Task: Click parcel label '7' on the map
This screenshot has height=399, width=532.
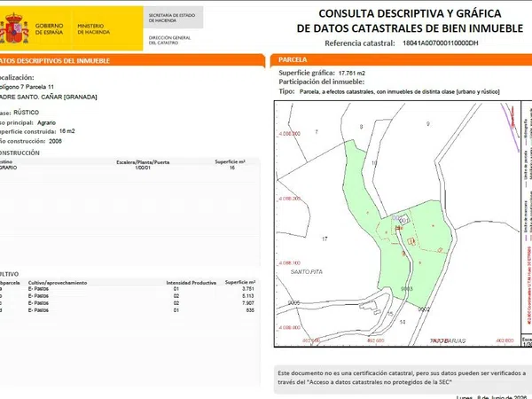Action: 317,131
